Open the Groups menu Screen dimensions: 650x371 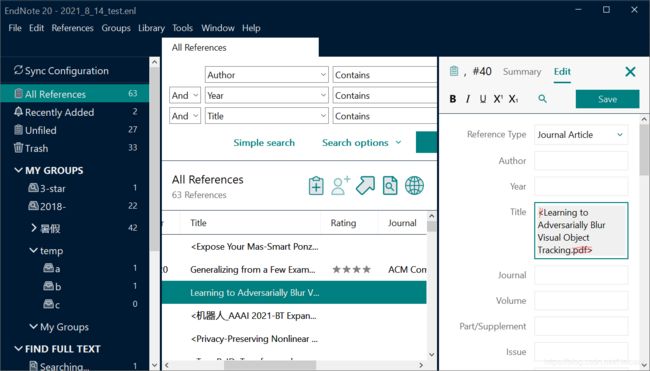tap(116, 28)
